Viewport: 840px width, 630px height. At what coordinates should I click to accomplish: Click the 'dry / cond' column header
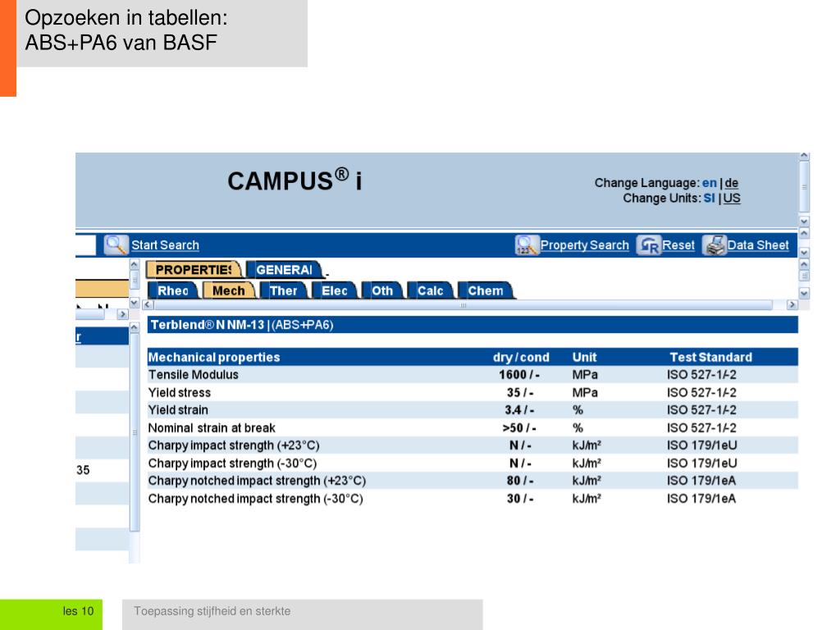tap(521, 358)
